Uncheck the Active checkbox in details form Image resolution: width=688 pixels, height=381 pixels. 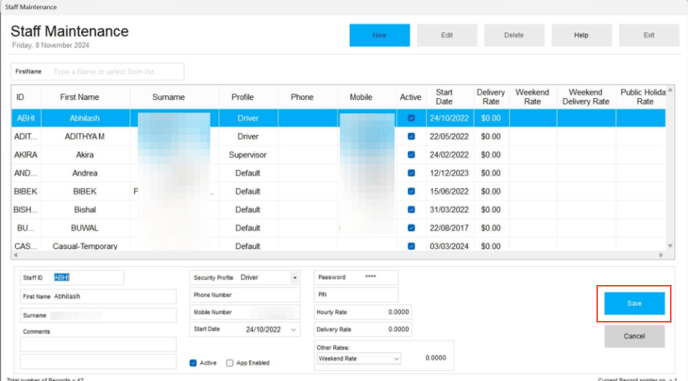(x=193, y=363)
